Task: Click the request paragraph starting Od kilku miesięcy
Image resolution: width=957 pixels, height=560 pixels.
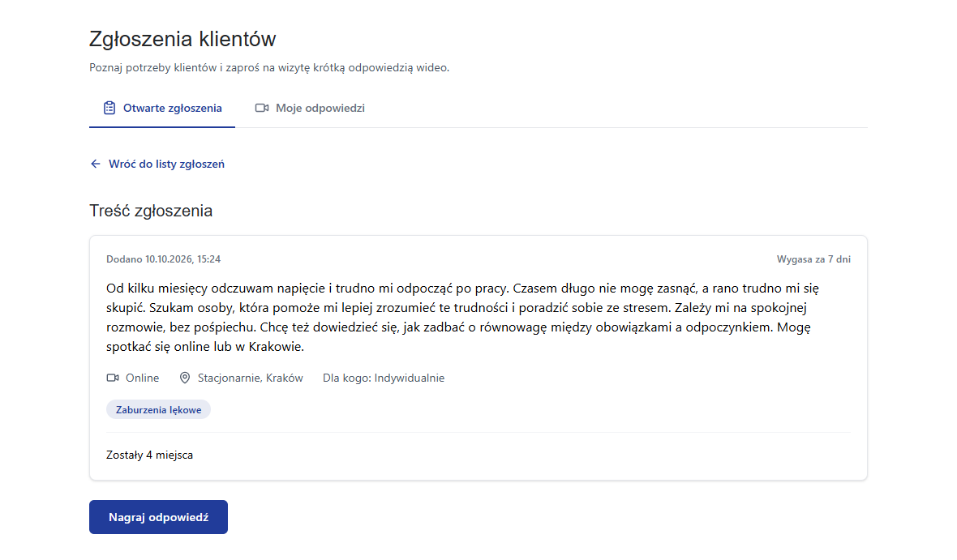Action: (462, 317)
